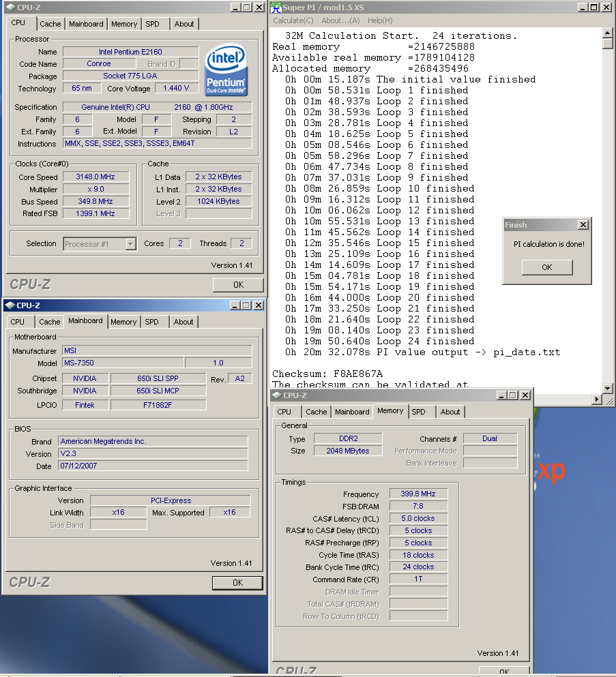This screenshot has width=616, height=677.
Task: Click Super PI vertical scrollbar down arrow
Action: [x=607, y=389]
